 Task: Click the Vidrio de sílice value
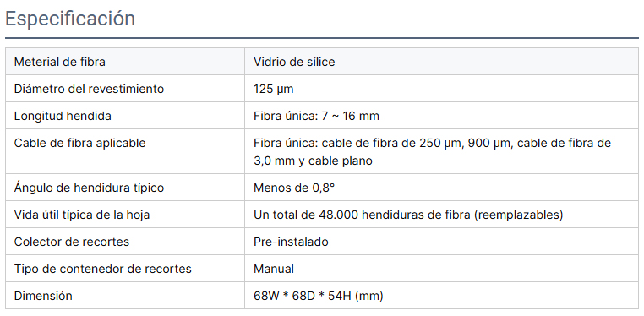coord(294,62)
